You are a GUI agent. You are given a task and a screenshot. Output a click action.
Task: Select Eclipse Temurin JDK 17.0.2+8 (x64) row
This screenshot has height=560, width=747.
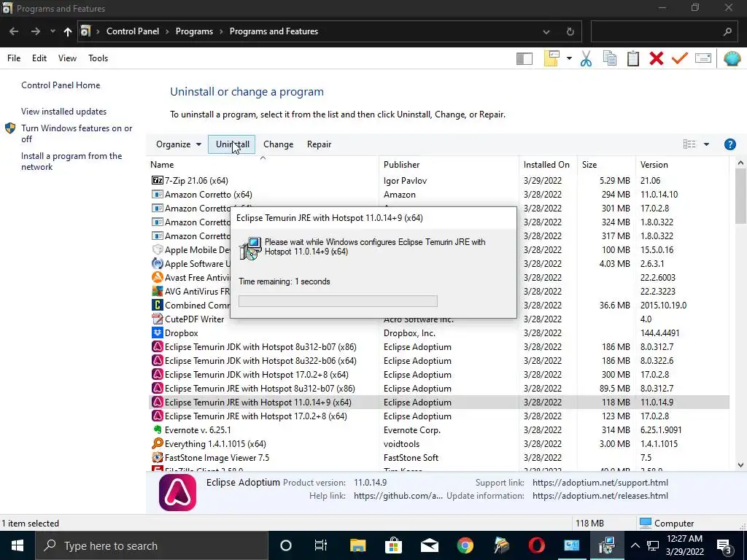(x=438, y=374)
